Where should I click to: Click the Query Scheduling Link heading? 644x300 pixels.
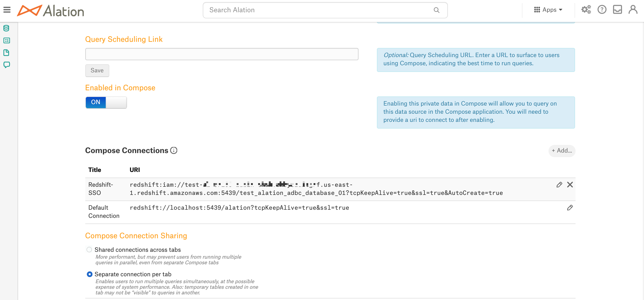[x=124, y=39]
